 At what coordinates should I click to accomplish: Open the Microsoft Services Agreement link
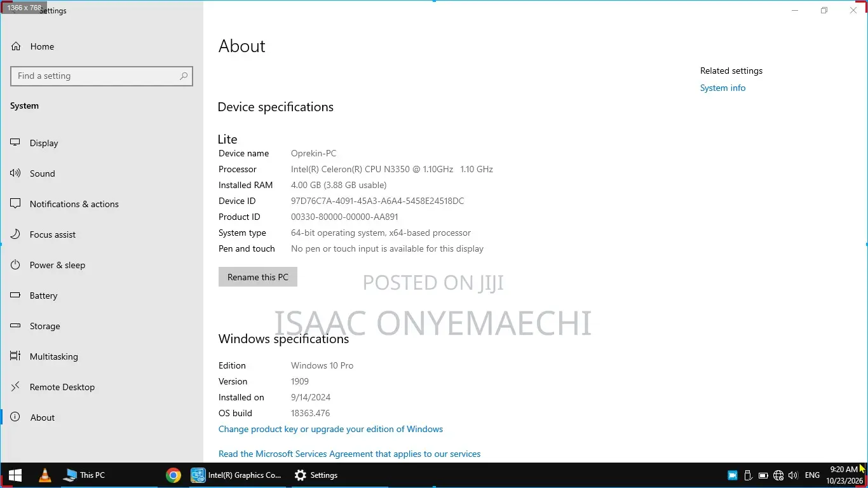pos(349,454)
